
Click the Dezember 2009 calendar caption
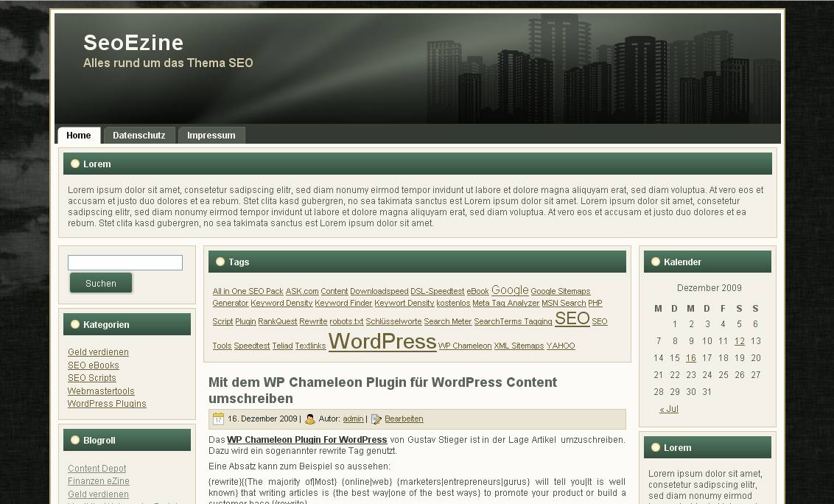(709, 288)
